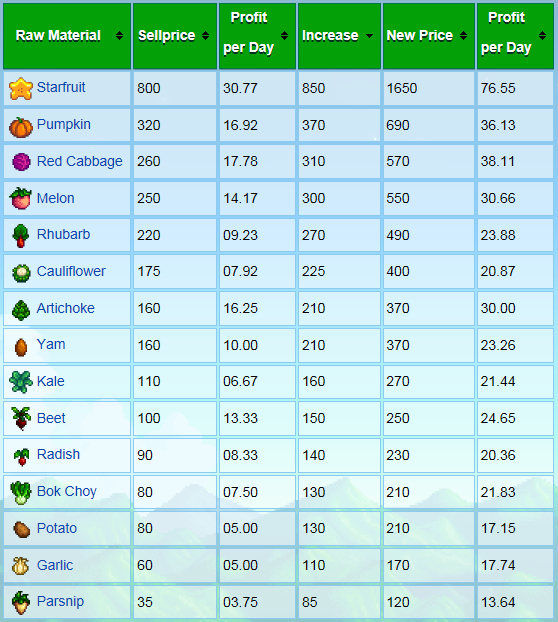
Task: Click the Starfruit star icon
Action: click(21, 89)
